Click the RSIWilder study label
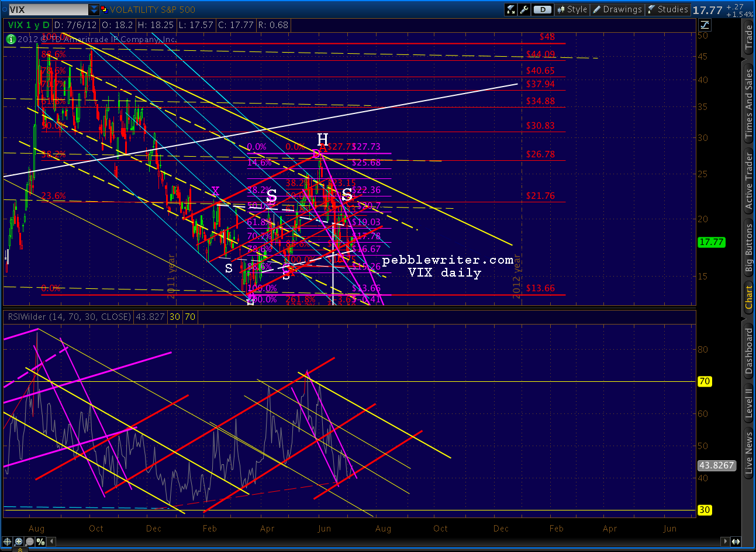 [69, 317]
